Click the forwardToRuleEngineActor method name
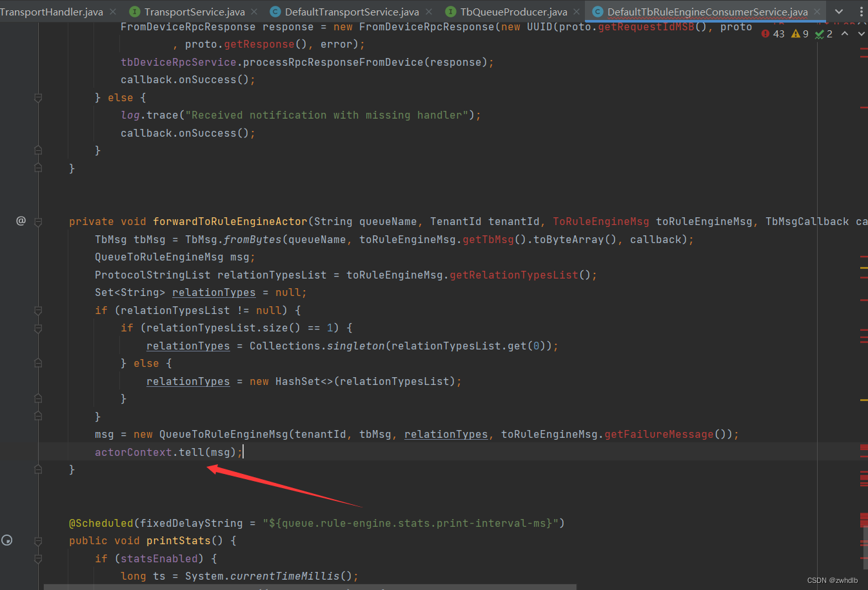 [x=230, y=222]
